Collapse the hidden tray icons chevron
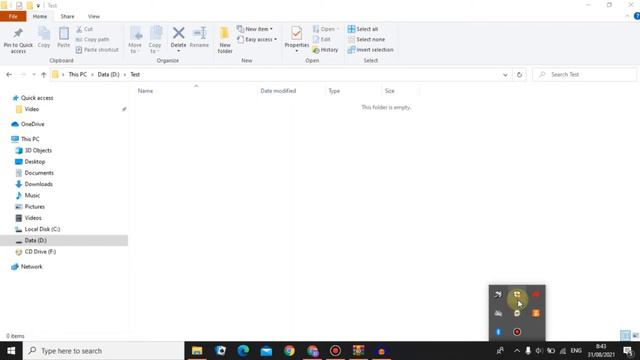 pyautogui.click(x=517, y=351)
